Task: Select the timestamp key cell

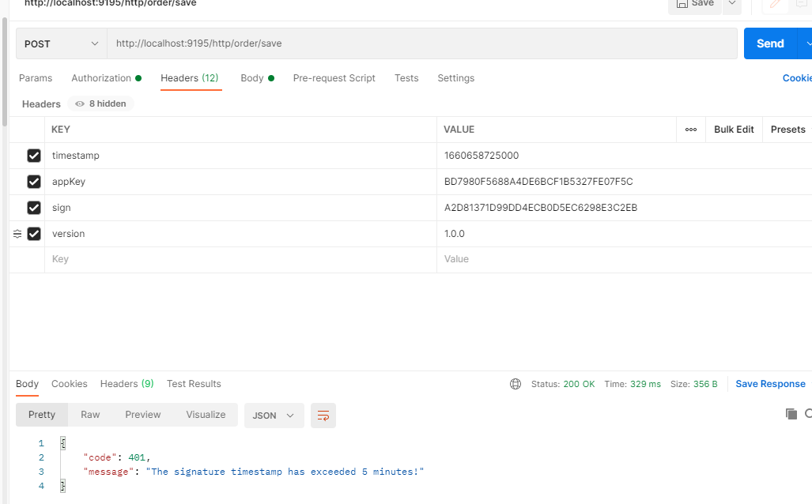Action: pyautogui.click(x=241, y=156)
